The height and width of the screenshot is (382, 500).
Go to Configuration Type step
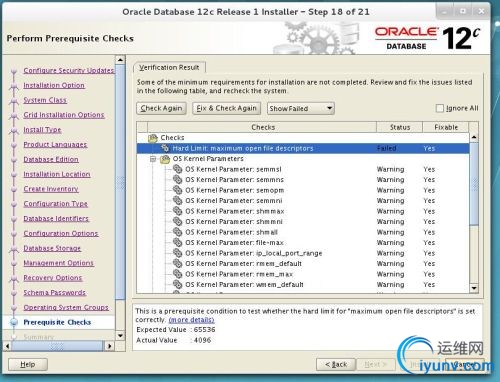tap(56, 204)
